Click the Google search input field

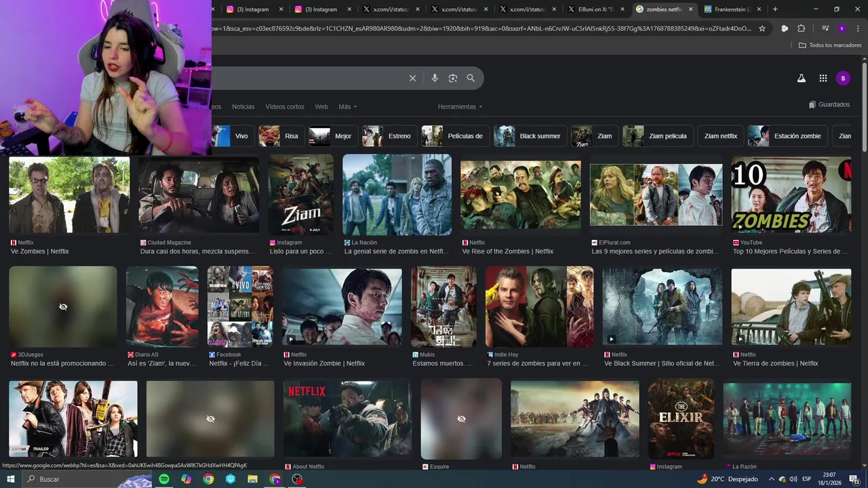(309, 78)
